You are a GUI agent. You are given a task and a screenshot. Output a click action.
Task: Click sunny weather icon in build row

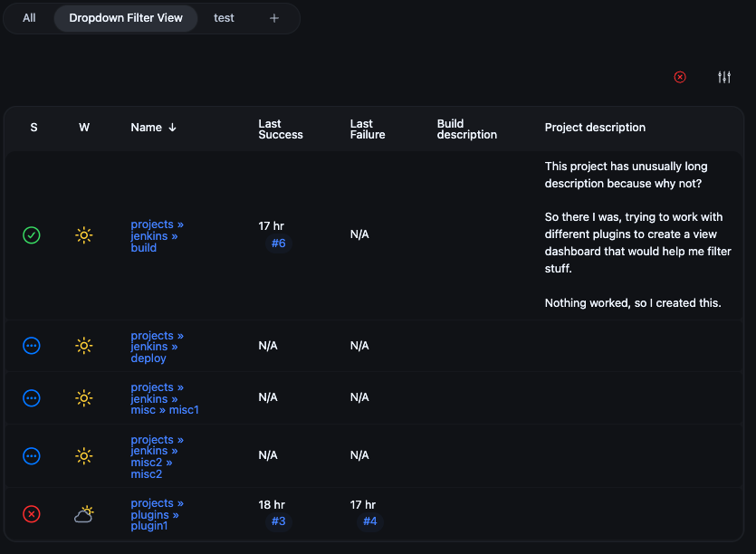84,235
